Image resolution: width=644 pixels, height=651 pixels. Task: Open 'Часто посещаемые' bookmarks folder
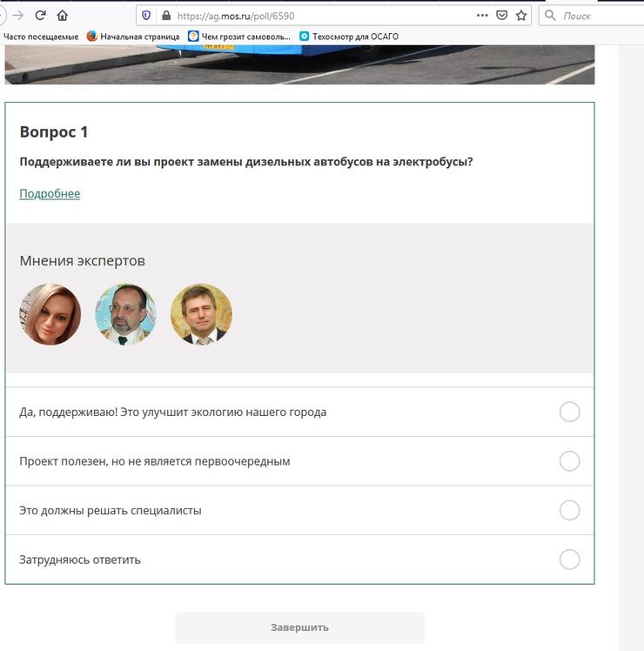[x=41, y=37]
